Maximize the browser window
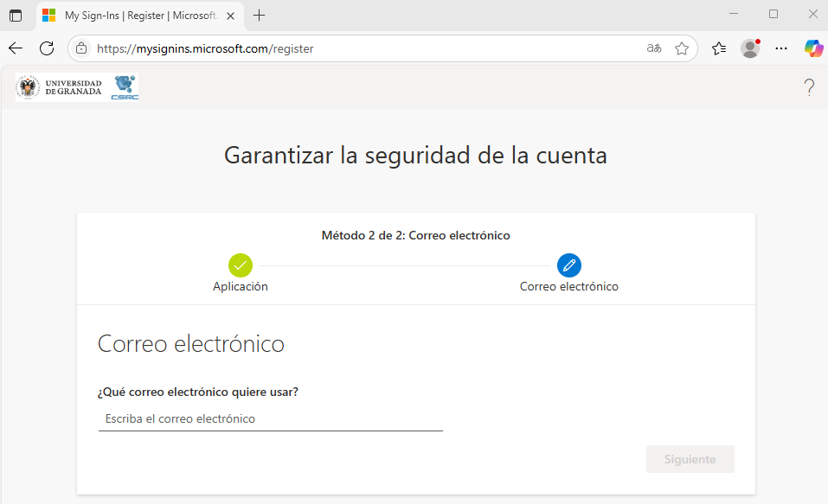 click(x=773, y=14)
